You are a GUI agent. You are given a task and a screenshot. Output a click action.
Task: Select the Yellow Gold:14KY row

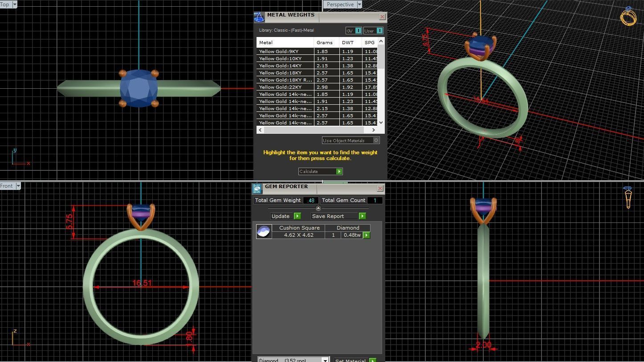pos(317,66)
